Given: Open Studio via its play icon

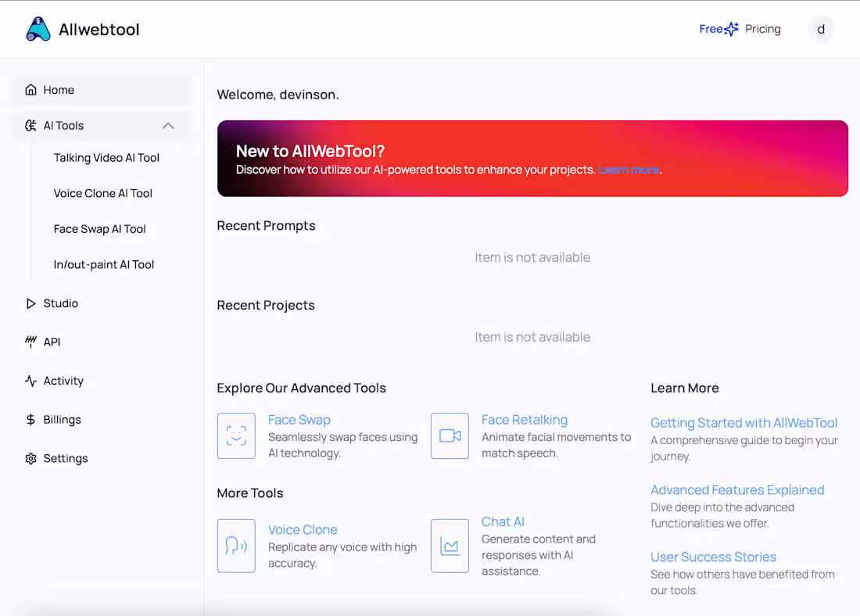Looking at the screenshot, I should pyautogui.click(x=31, y=303).
